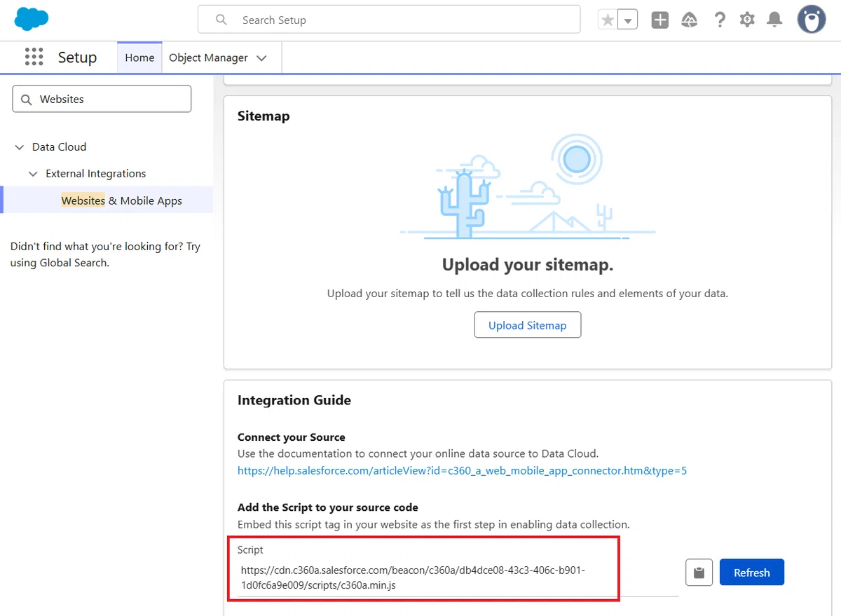The height and width of the screenshot is (616, 841).
Task: Click the Setup app name label
Action: click(77, 57)
